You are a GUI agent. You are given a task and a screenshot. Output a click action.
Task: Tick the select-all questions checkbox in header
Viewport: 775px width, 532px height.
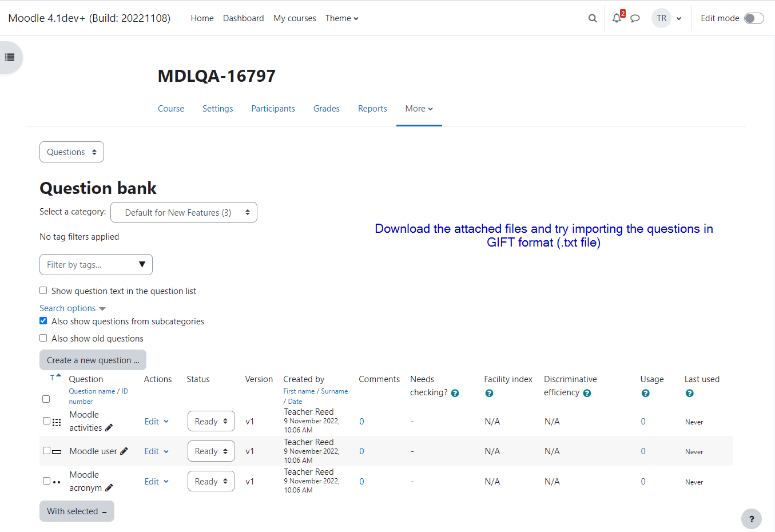[x=46, y=399]
